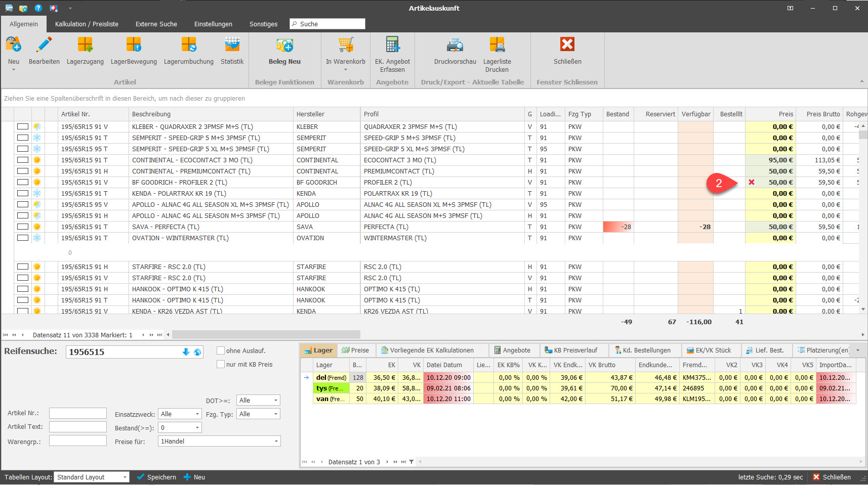The image size is (868, 485).
Task: Switch to the Kalkulation / Preisliste tab
Action: (x=87, y=24)
